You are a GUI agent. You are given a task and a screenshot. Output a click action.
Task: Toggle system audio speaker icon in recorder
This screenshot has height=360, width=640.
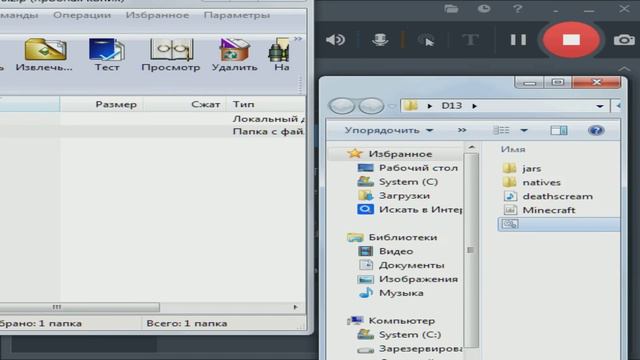(x=336, y=40)
